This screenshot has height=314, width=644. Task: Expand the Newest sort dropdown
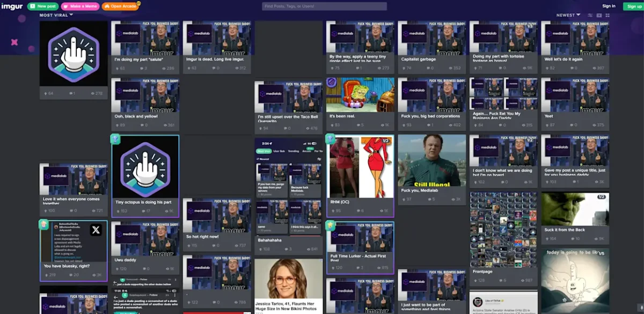pyautogui.click(x=568, y=15)
